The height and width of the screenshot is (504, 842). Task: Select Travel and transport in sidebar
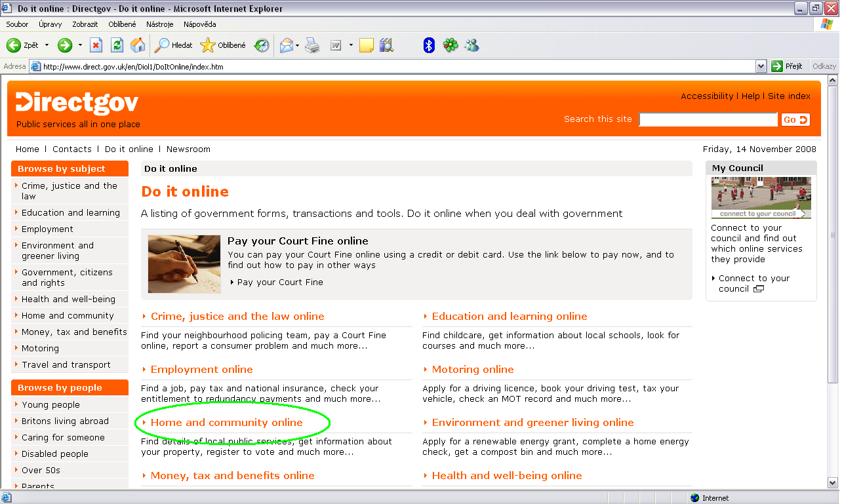(x=66, y=364)
